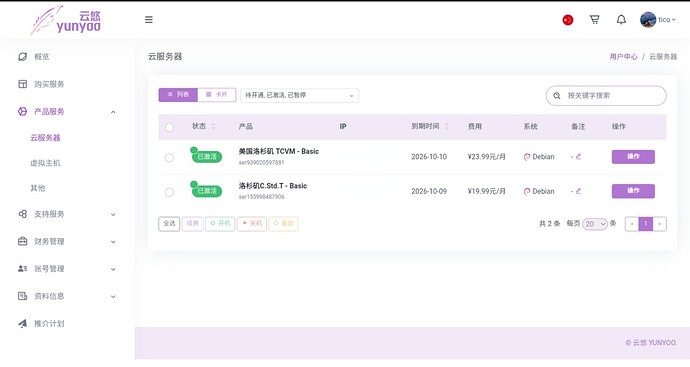Select page 1 in pagination
The width and height of the screenshot is (690, 367).
646,224
